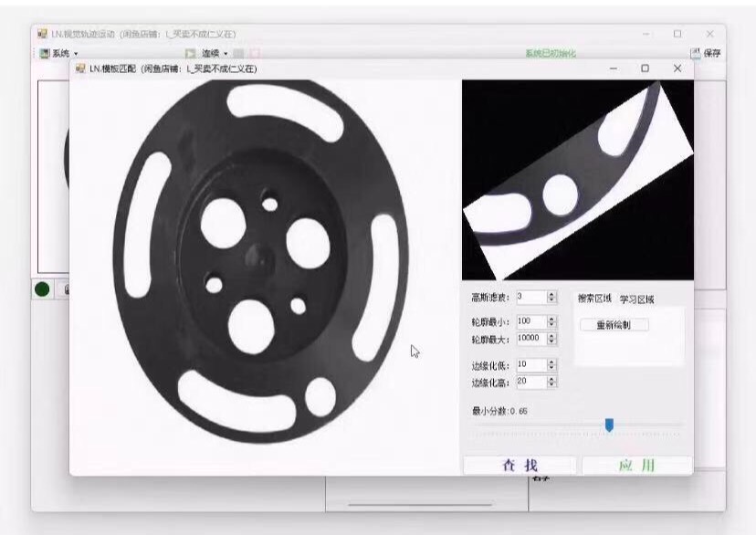
Task: Switch to the 学习区域 tab
Action: click(x=637, y=299)
